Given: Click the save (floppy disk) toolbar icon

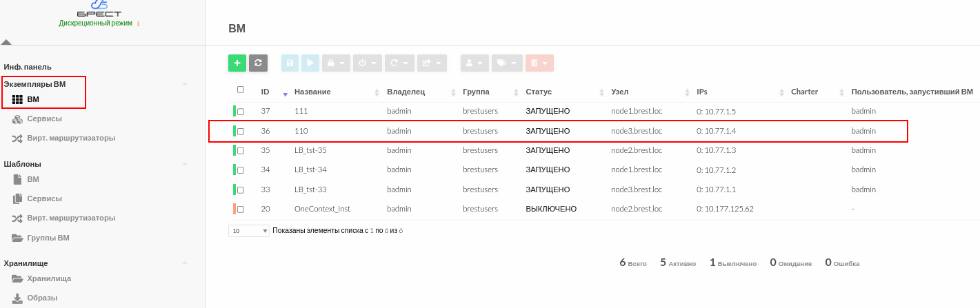Looking at the screenshot, I should [x=290, y=63].
